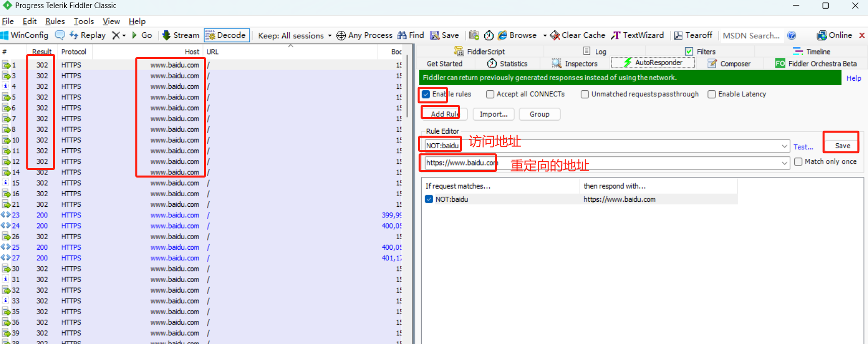This screenshot has height=344, width=868.
Task: Expand the response action combo box arrow
Action: [x=785, y=163]
